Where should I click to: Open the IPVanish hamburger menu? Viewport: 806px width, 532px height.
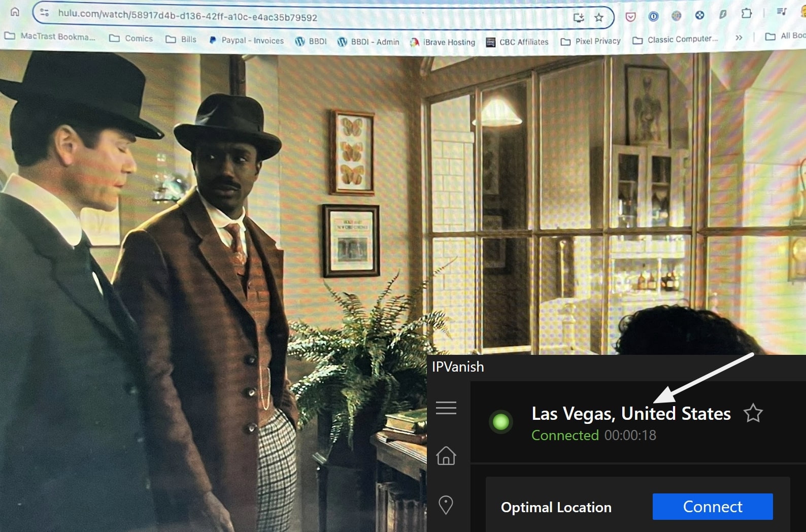[x=446, y=408]
